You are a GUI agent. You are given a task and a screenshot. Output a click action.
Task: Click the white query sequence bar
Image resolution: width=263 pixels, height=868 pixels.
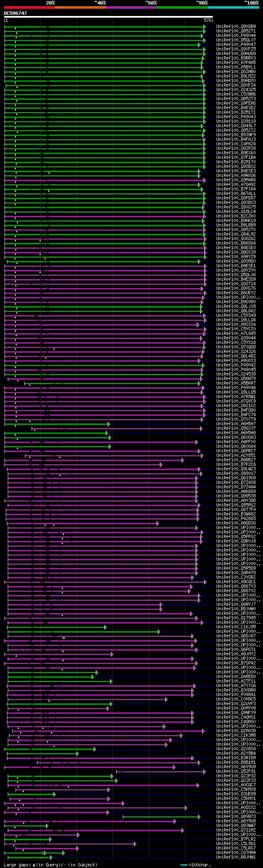point(108,17)
